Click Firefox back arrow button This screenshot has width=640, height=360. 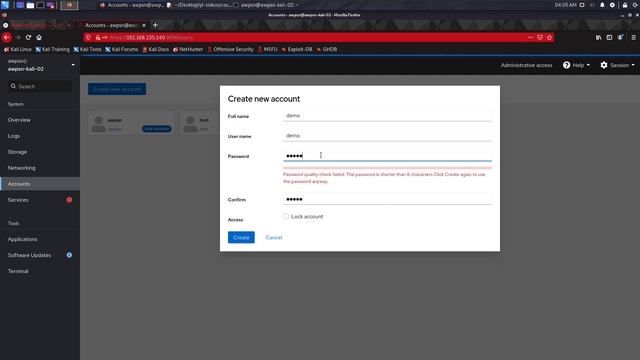click(7, 38)
